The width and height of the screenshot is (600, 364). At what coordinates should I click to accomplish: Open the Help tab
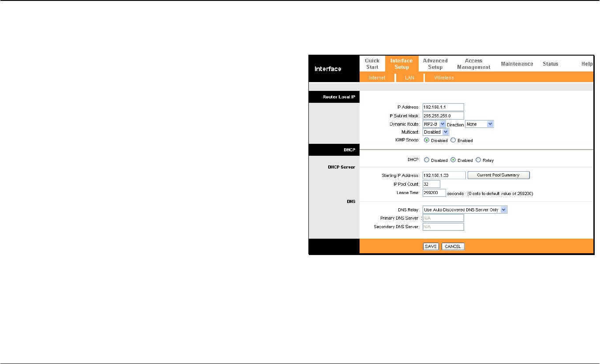click(587, 64)
